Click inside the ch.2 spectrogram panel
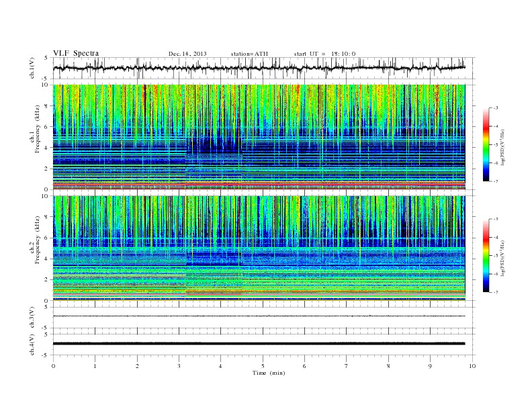 tap(259, 248)
